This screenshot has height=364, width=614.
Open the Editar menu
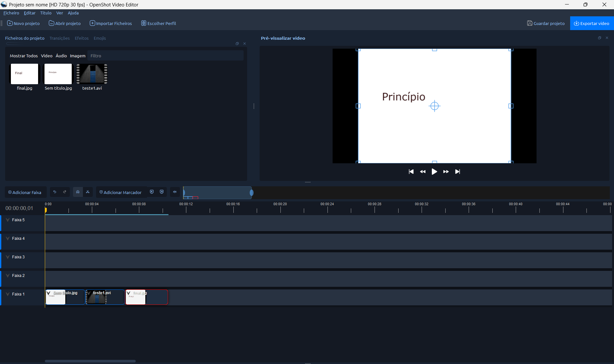pos(30,13)
